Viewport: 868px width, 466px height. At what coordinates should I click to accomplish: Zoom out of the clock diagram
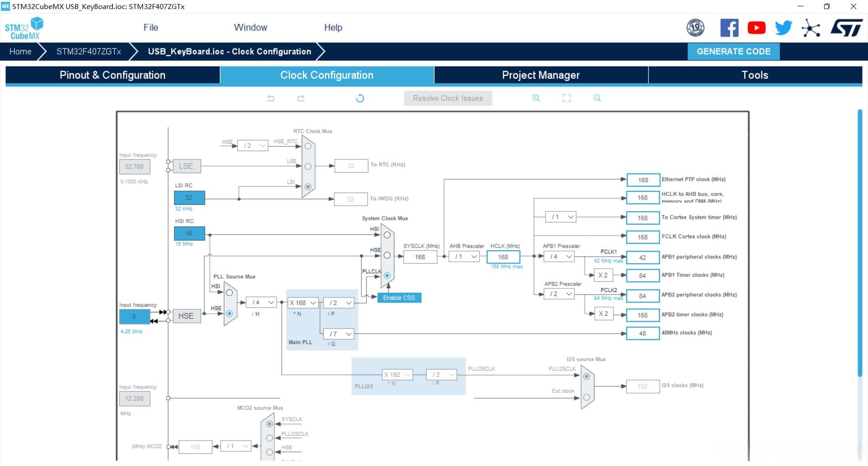point(597,98)
